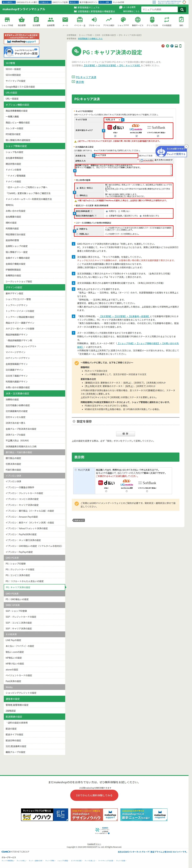This screenshot has width=192, height=868.
Task: Select キャリア決済 radio in 表示例
Action: point(76,470)
